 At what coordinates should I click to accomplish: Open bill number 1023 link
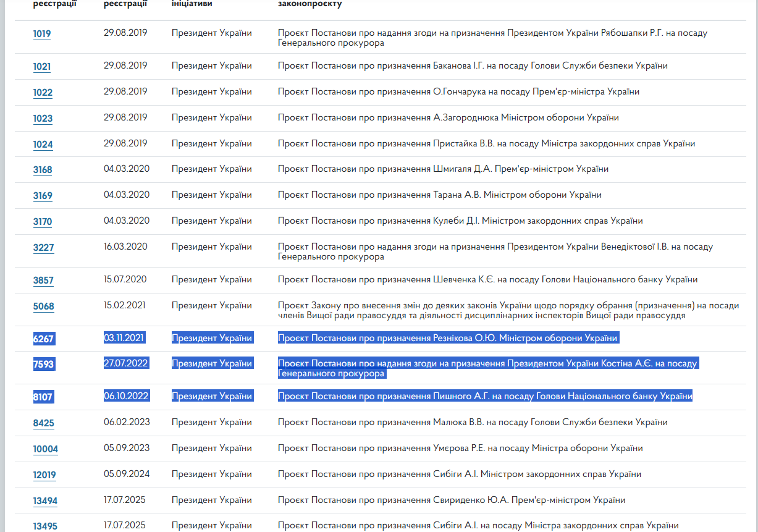coord(43,119)
